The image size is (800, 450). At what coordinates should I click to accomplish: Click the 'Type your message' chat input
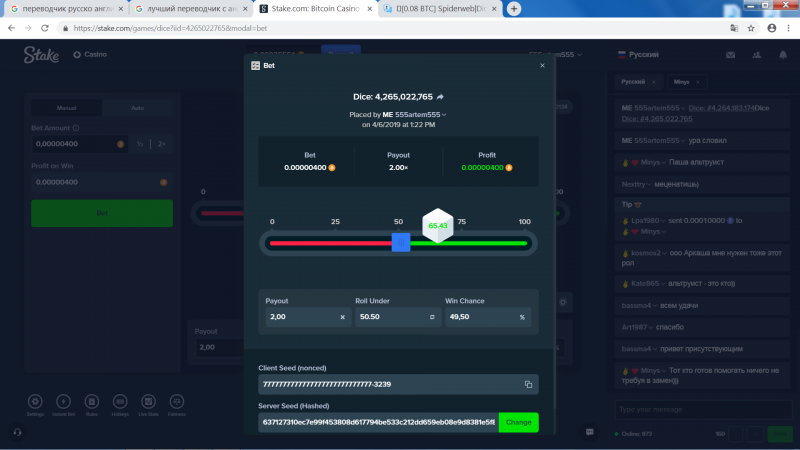click(703, 409)
